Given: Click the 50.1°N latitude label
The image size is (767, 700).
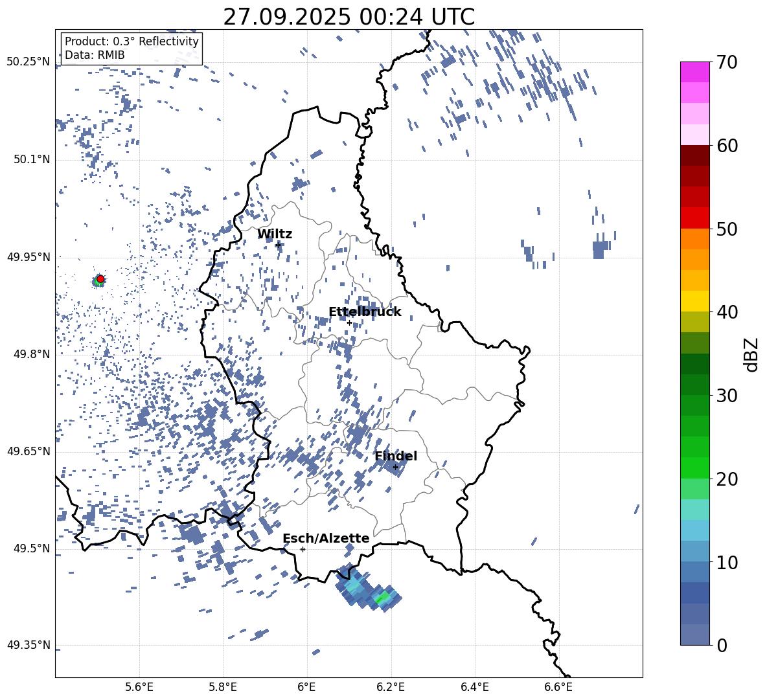Looking at the screenshot, I should tap(31, 159).
